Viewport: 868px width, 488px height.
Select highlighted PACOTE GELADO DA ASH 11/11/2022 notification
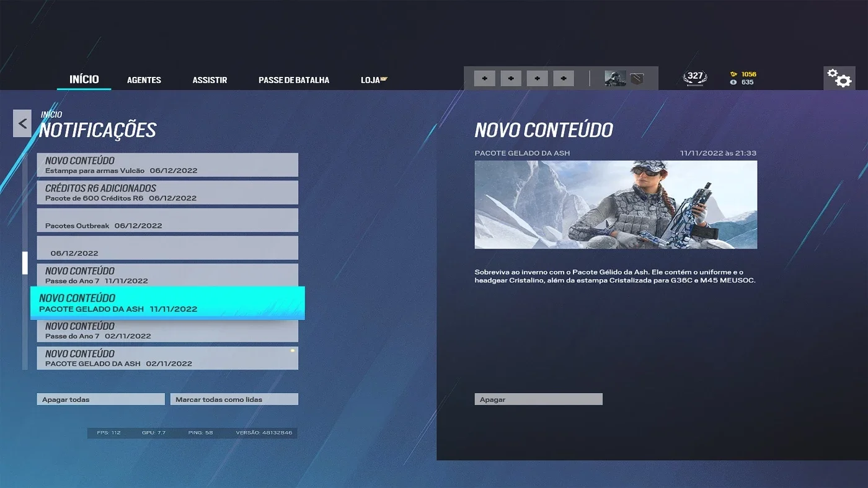167,303
